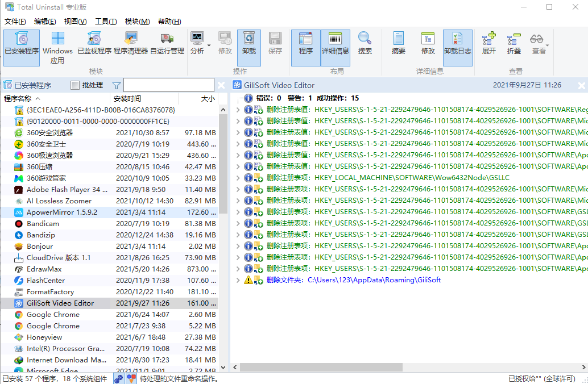Open the 查看 dropdown arrow
This screenshot has width=588, height=384.
tap(548, 45)
